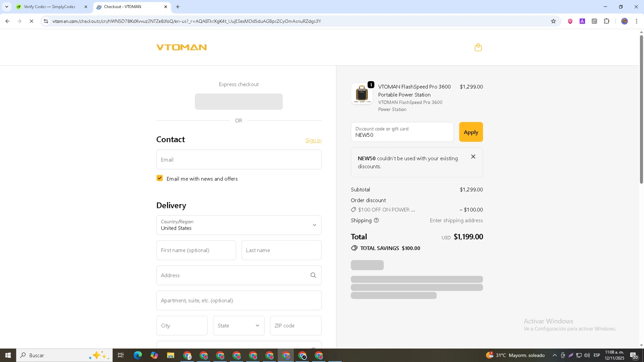
Task: Close the Checkout VTOMAN tab
Action: (166, 7)
